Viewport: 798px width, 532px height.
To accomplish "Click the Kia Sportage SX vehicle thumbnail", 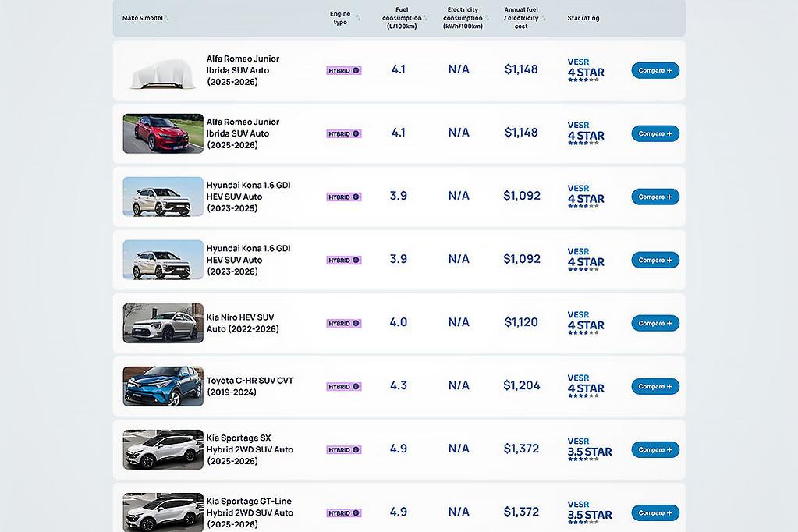I will 162,449.
